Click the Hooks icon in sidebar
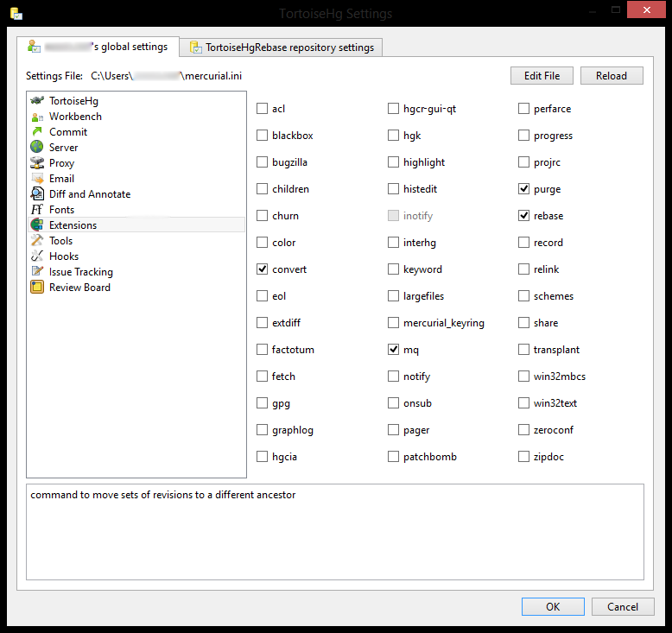Viewport: 672px width, 633px height. (x=37, y=256)
